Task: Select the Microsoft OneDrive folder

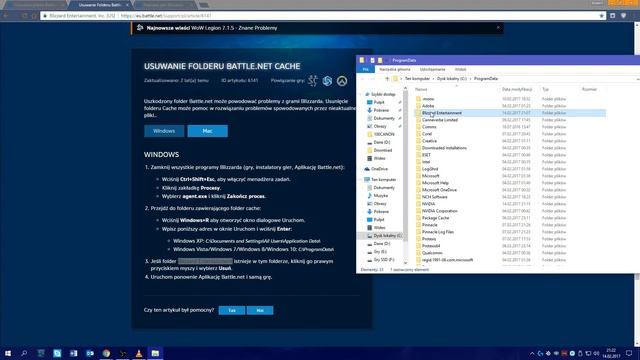Action: (x=439, y=190)
